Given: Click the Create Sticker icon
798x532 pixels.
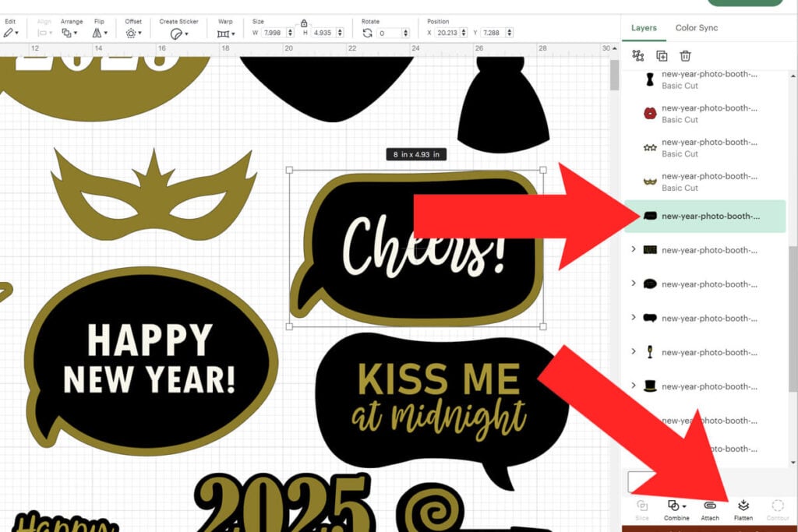Looking at the screenshot, I should [175, 33].
